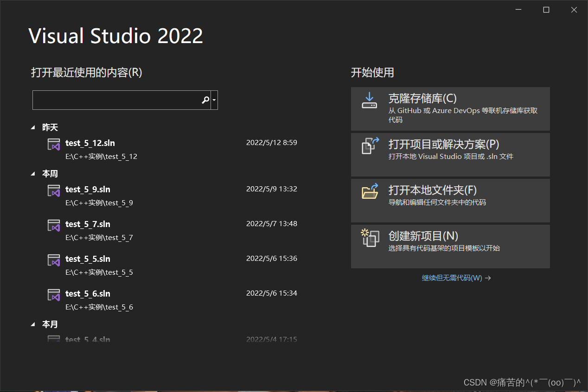Click the solution icon beside test_5_6.sln
This screenshot has height=392, width=588.
point(54,295)
